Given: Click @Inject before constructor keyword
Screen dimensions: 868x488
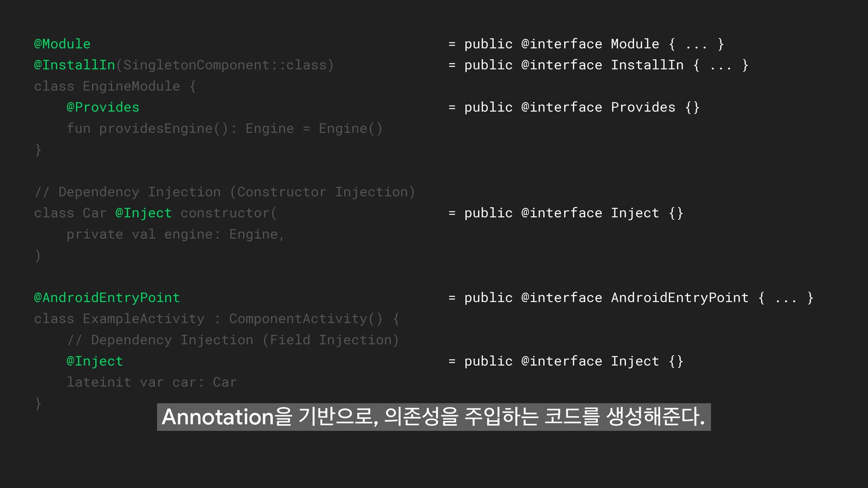Looking at the screenshot, I should tap(143, 213).
